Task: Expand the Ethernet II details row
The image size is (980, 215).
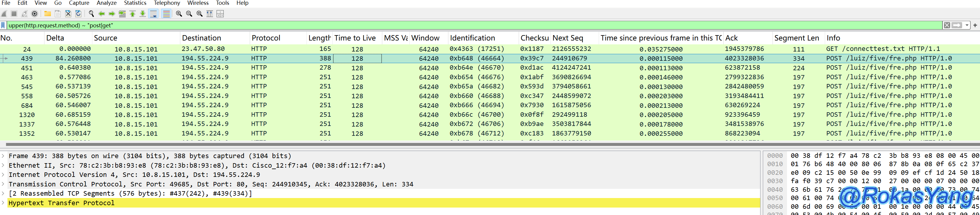Action: [x=3, y=166]
